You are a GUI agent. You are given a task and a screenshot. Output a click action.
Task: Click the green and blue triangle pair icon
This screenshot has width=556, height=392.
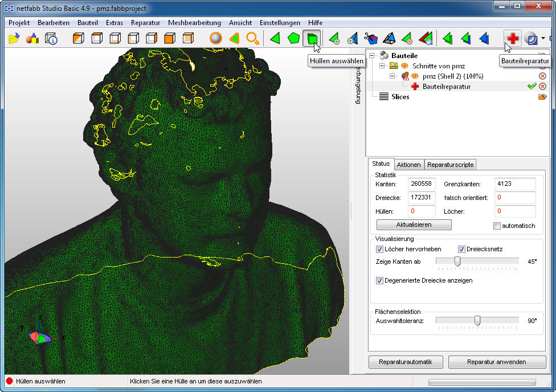467,38
